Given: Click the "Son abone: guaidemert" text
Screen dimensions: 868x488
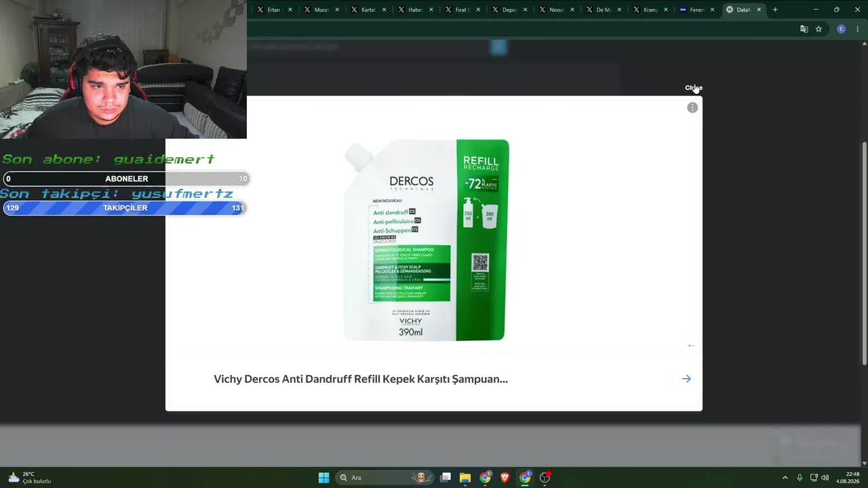Looking at the screenshot, I should click(x=108, y=160).
